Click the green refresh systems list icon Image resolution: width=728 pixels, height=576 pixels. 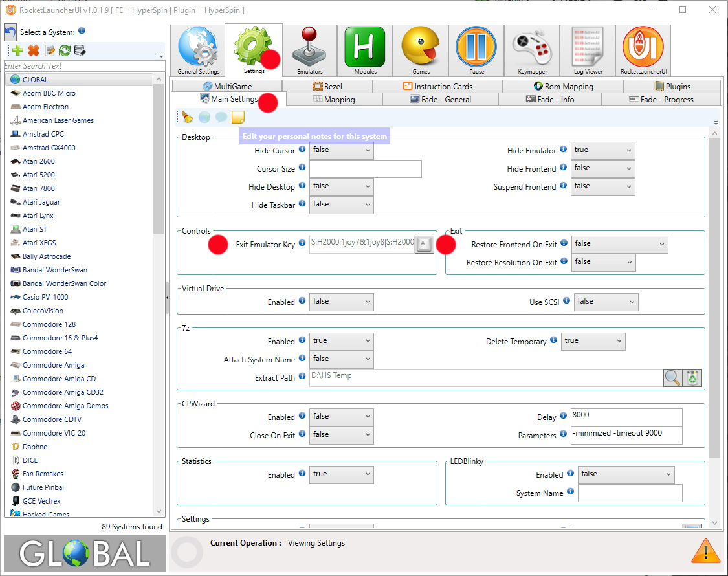65,50
